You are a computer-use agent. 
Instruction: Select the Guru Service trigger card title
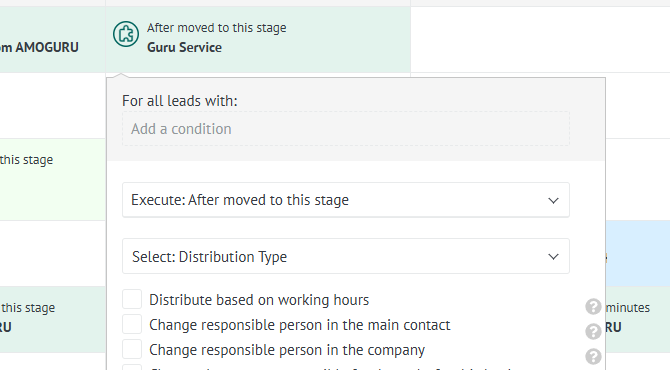coord(184,47)
